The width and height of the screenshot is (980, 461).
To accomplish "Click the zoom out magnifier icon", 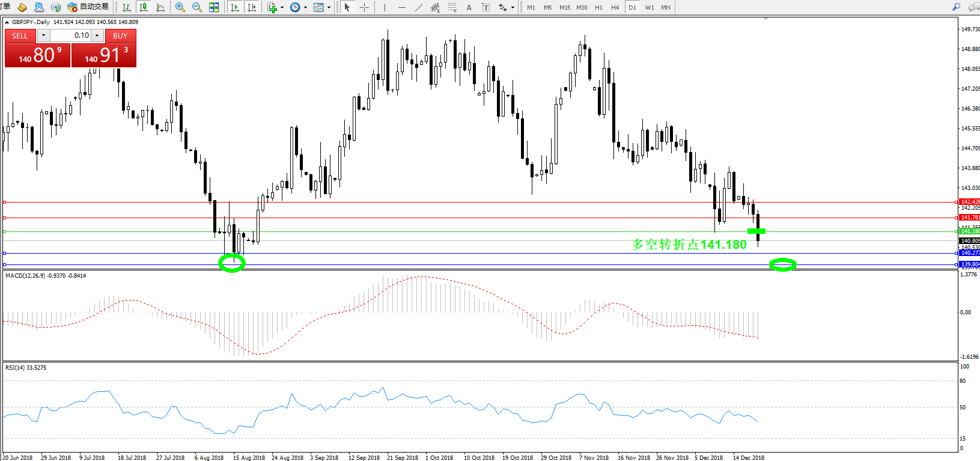I will tap(196, 7).
